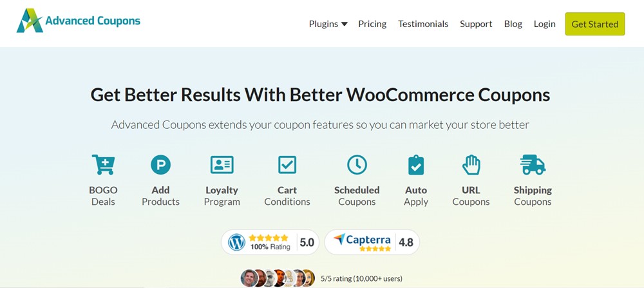Select the Shipping Coupons truck icon
644x288 pixels.
tap(533, 165)
